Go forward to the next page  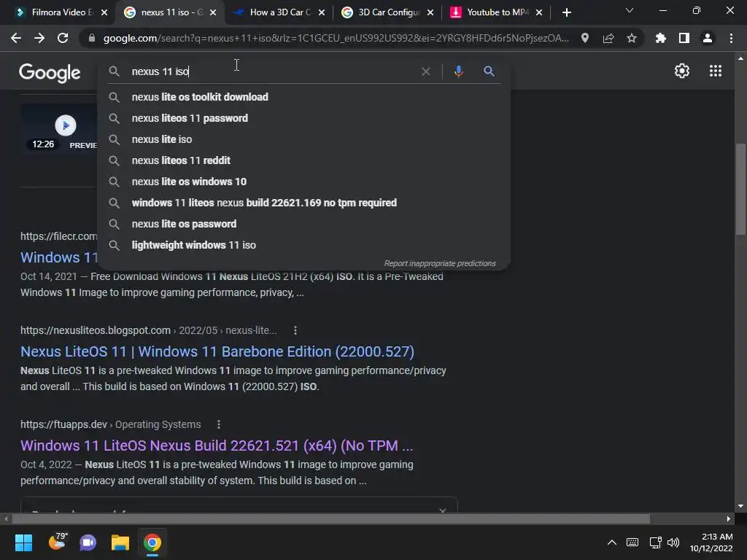coord(39,38)
